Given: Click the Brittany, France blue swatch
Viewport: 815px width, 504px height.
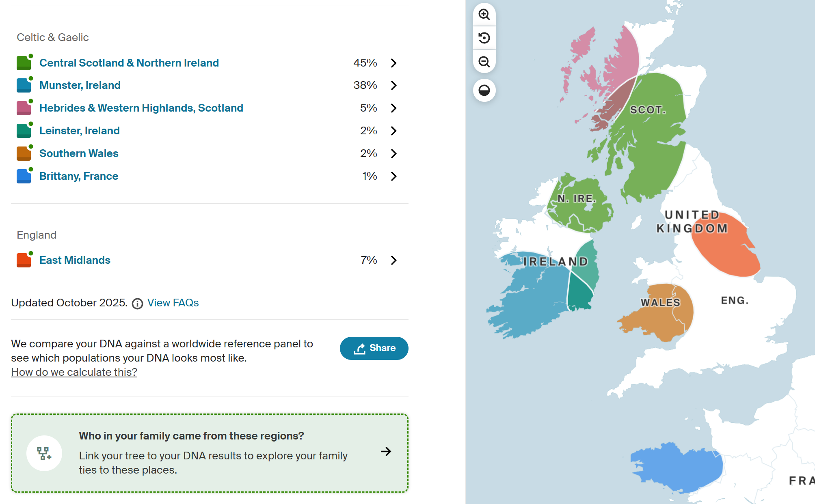Looking at the screenshot, I should [24, 176].
